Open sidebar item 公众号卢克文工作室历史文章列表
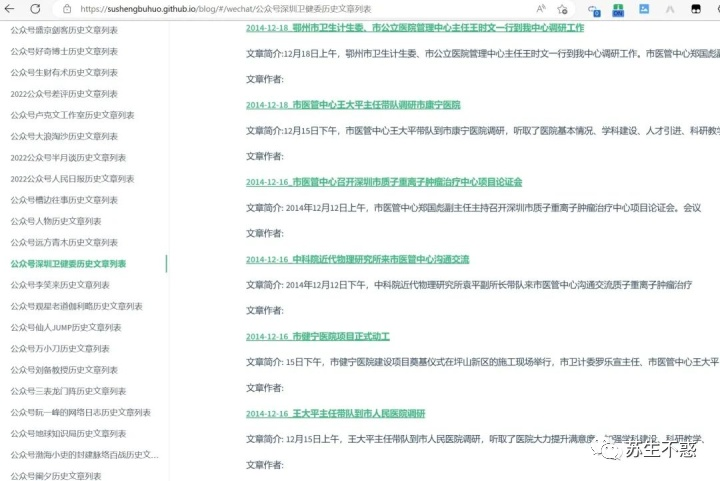The width and height of the screenshot is (720, 481). pos(73,115)
